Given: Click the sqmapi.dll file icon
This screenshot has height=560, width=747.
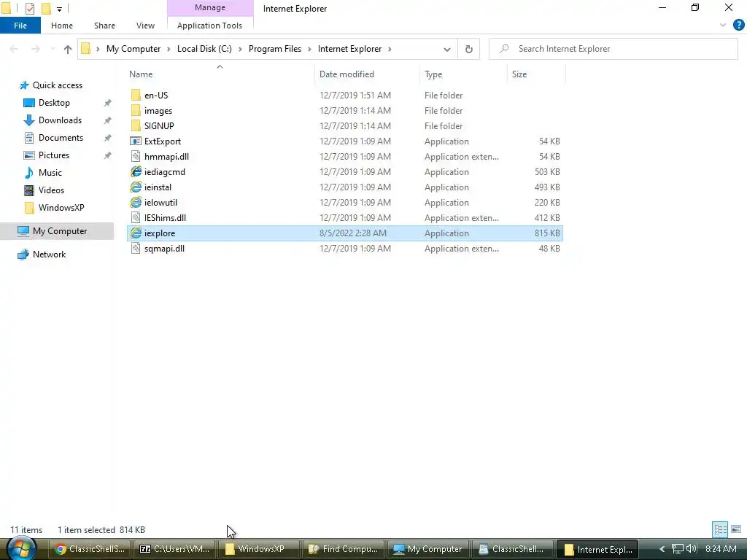Looking at the screenshot, I should [136, 248].
